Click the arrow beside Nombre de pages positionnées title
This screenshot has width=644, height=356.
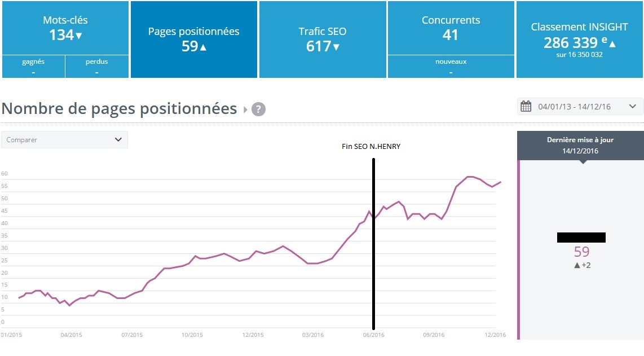pos(243,109)
